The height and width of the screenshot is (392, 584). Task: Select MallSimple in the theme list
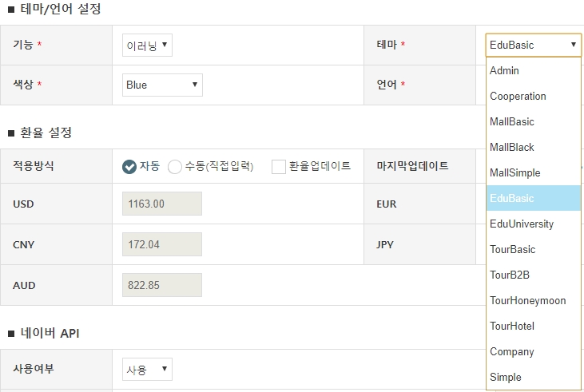pyautogui.click(x=534, y=172)
